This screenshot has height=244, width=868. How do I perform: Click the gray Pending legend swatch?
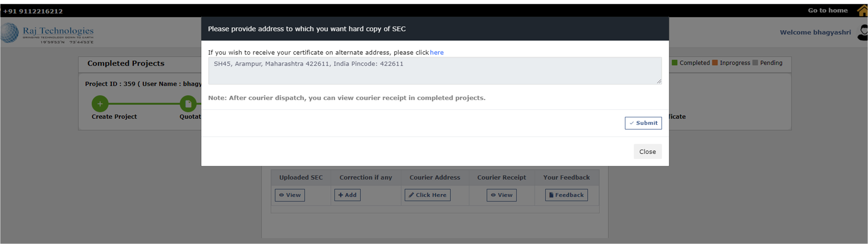click(x=755, y=63)
